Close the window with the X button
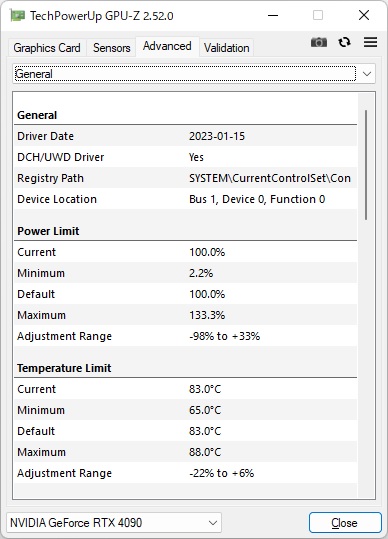388x539 pixels. (x=364, y=15)
